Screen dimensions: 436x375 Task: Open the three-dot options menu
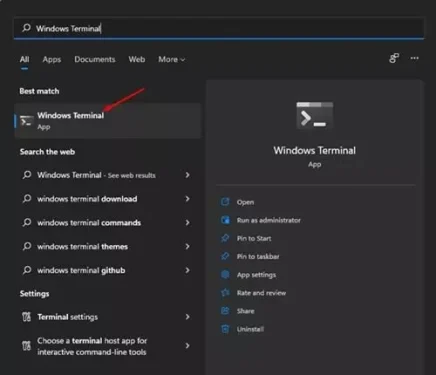click(414, 58)
